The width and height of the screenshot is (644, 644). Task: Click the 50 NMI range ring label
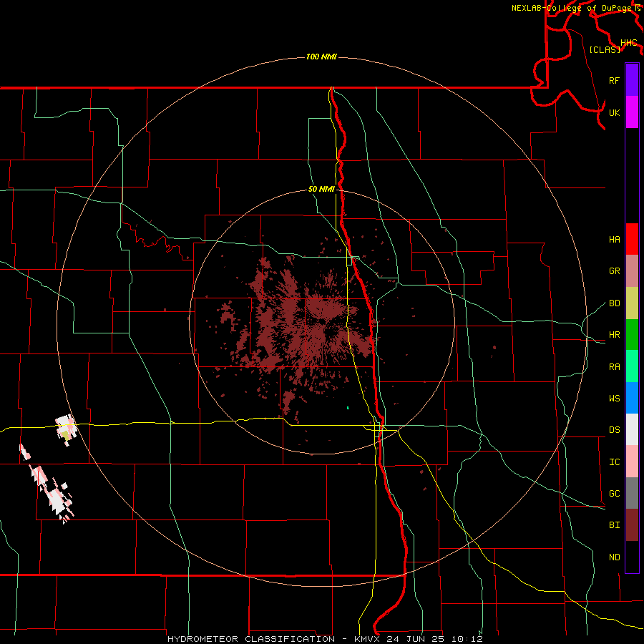point(321,190)
